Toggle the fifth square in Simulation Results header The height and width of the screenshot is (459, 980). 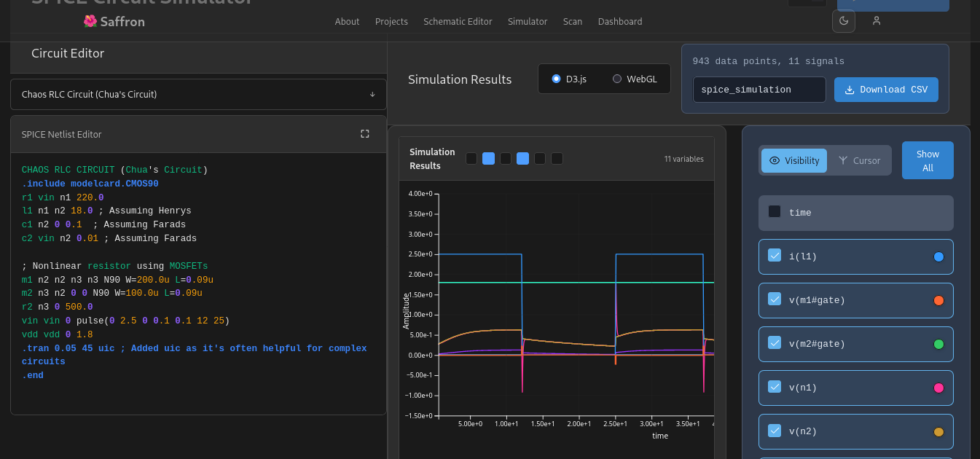pyautogui.click(x=540, y=158)
